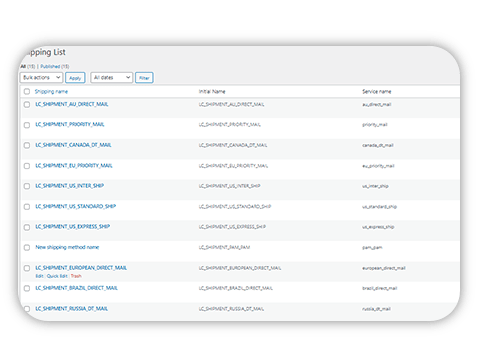
Task: Select service name pam_pam text
Action: [372, 248]
